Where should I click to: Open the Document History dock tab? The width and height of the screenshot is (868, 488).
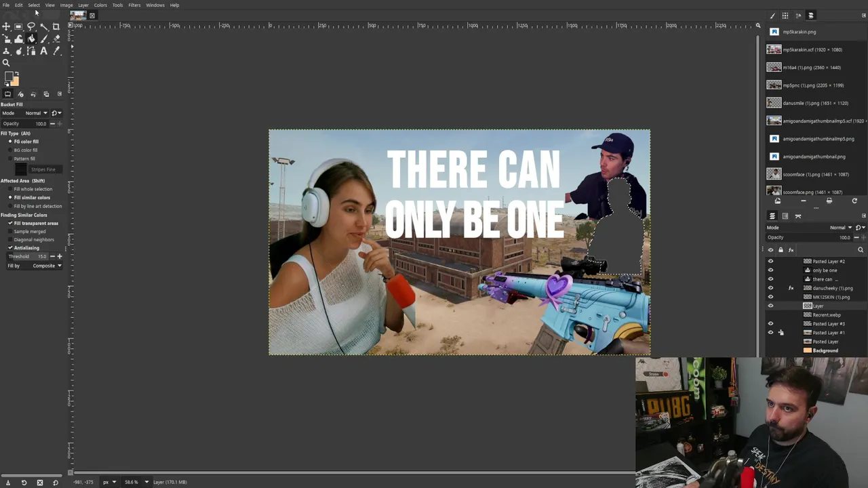pos(810,16)
